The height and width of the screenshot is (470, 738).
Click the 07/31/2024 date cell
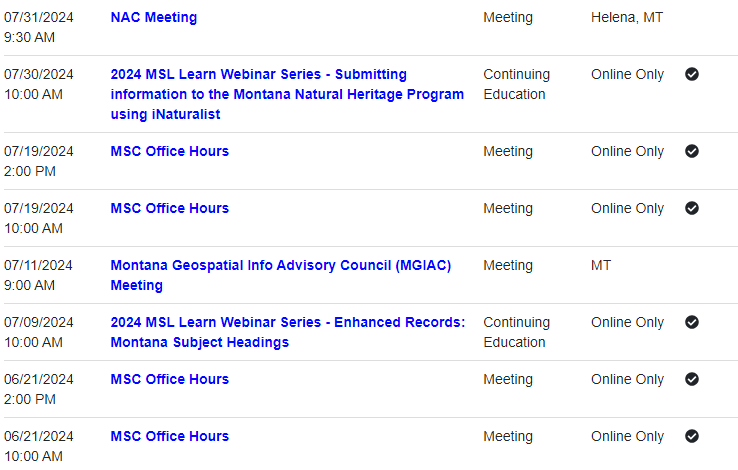coord(39,17)
